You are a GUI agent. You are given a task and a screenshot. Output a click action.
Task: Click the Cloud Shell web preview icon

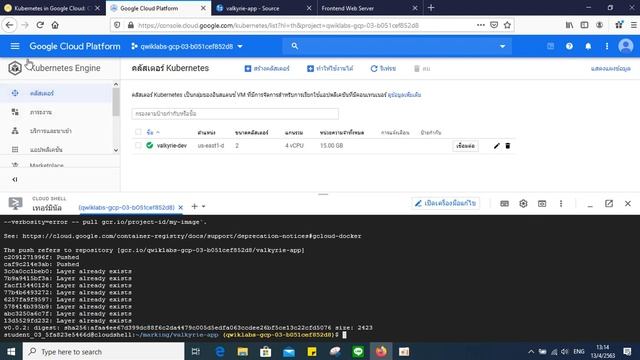[542, 203]
